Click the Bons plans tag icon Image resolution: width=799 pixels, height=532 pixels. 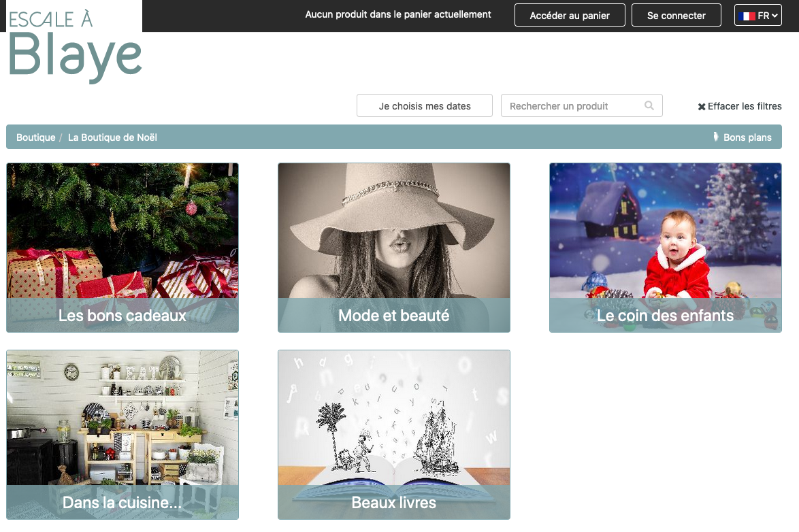tap(715, 137)
